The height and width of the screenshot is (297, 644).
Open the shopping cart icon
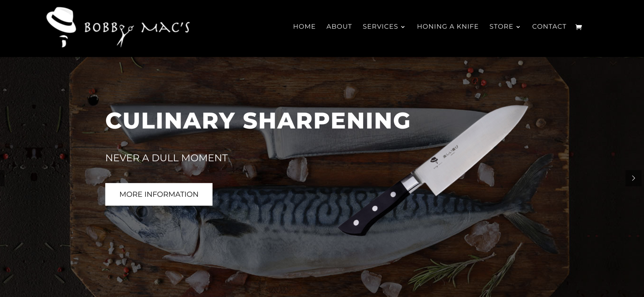tap(579, 27)
